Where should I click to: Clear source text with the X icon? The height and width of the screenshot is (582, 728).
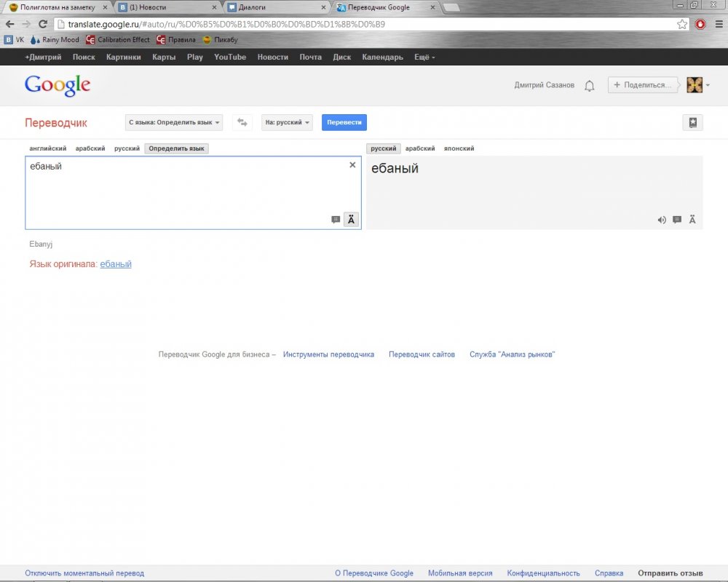pyautogui.click(x=352, y=165)
